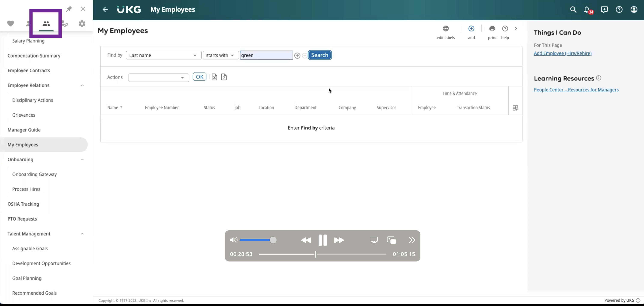Collapse the Employee Relations section
The width and height of the screenshot is (644, 306).
(x=82, y=85)
